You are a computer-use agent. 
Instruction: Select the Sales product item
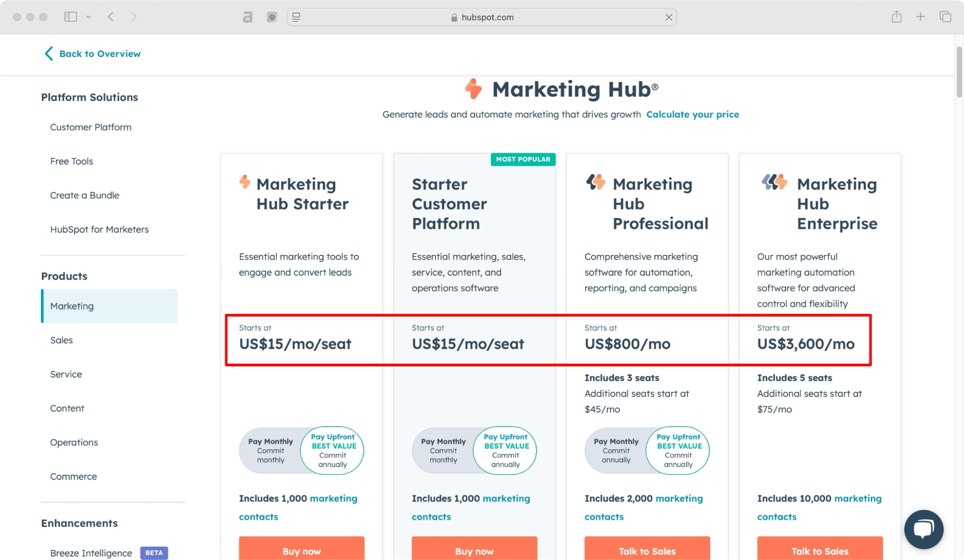pos(61,340)
